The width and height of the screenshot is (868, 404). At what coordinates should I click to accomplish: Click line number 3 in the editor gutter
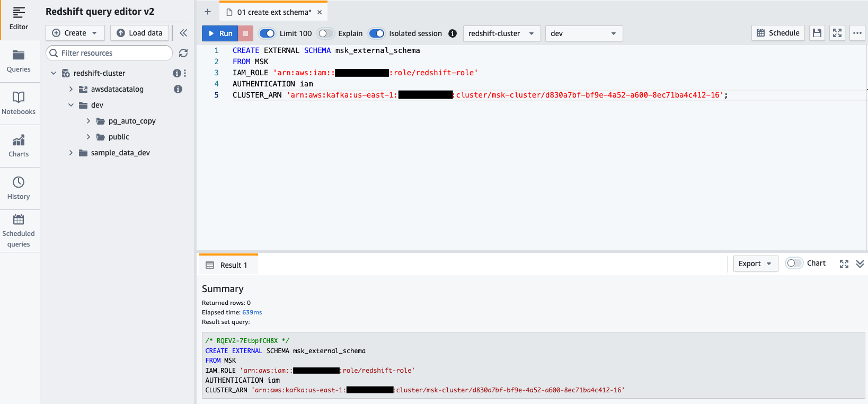coord(216,73)
